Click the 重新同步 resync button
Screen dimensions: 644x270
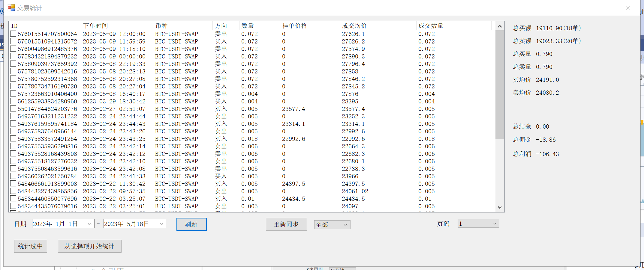click(x=286, y=224)
